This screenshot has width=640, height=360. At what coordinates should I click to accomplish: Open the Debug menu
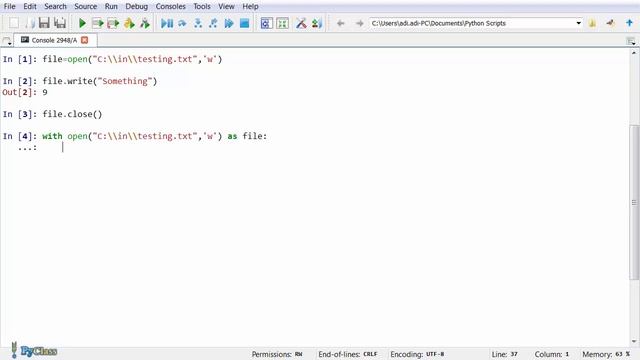(x=136, y=7)
